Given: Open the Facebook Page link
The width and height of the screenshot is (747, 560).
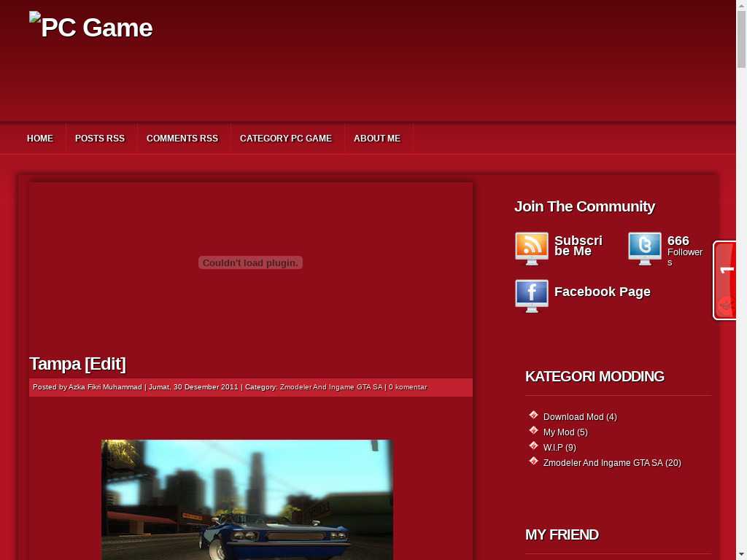Looking at the screenshot, I should (602, 292).
